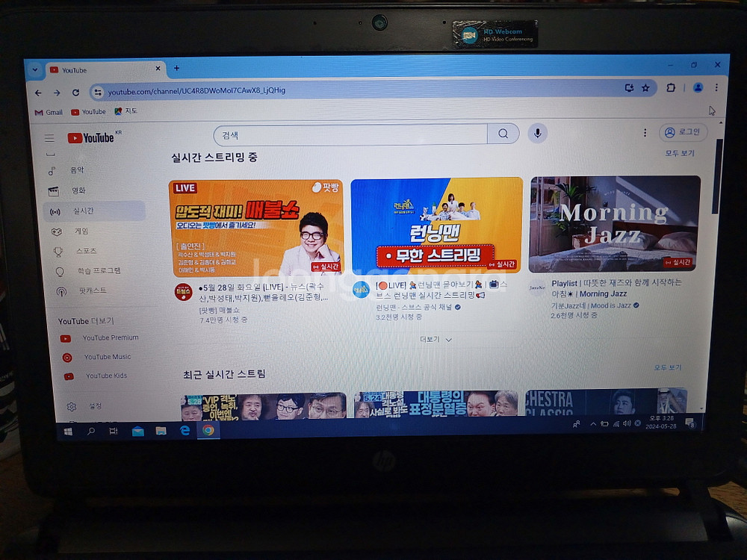The height and width of the screenshot is (560, 747).
Task: Open the Chrome extensions puzzle icon
Action: pos(671,87)
